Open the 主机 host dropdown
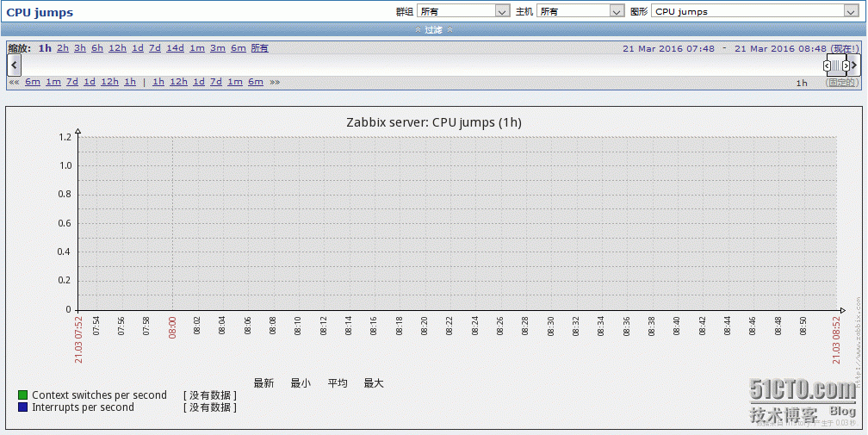Viewport: 868px width, 435px height. click(x=580, y=11)
